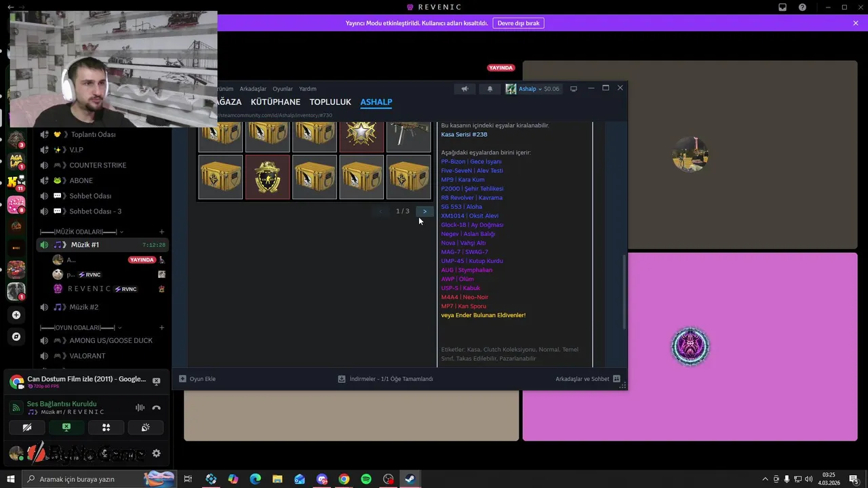Select the gold service medal star item

361,136
